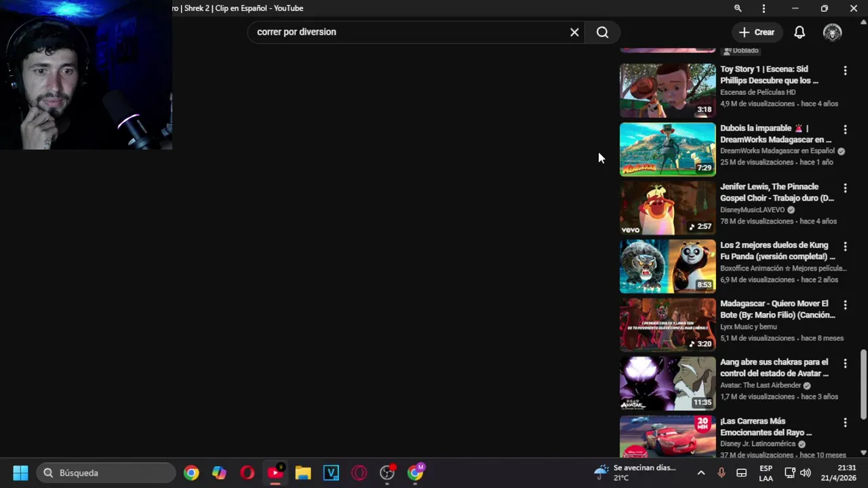Open channel 'DisneyMusicLAVEVO'
Viewport: 868px width, 488px height.
752,210
